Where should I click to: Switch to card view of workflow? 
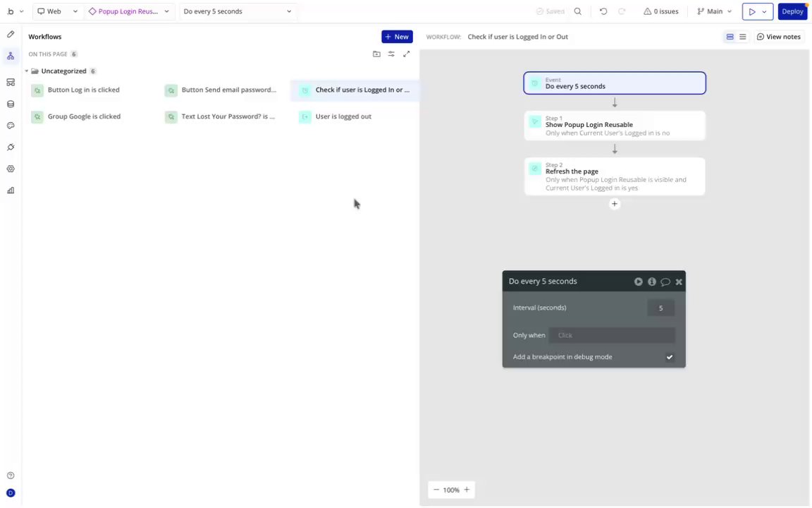[x=730, y=37]
